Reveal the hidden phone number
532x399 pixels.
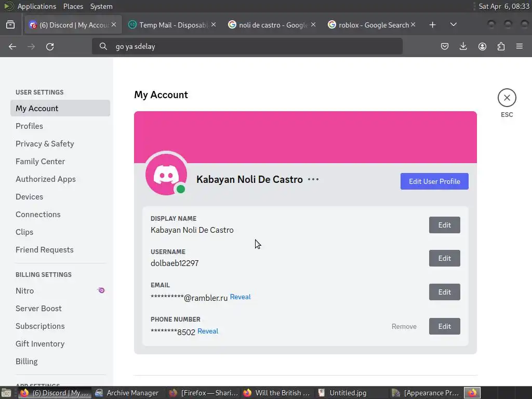(208, 331)
